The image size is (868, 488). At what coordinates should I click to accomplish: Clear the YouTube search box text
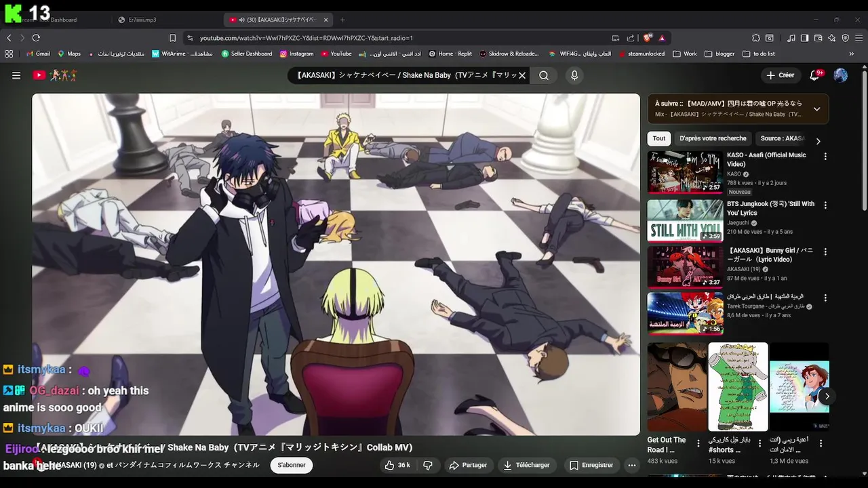tap(522, 75)
